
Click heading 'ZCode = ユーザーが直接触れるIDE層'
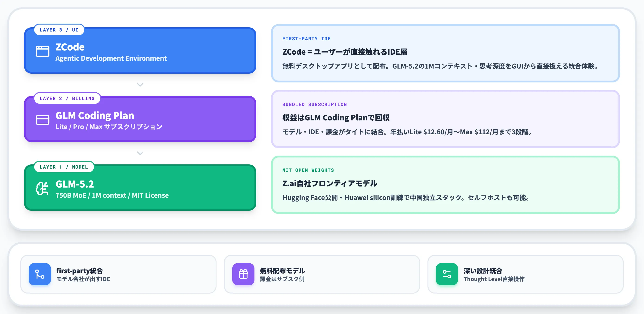coord(345,52)
